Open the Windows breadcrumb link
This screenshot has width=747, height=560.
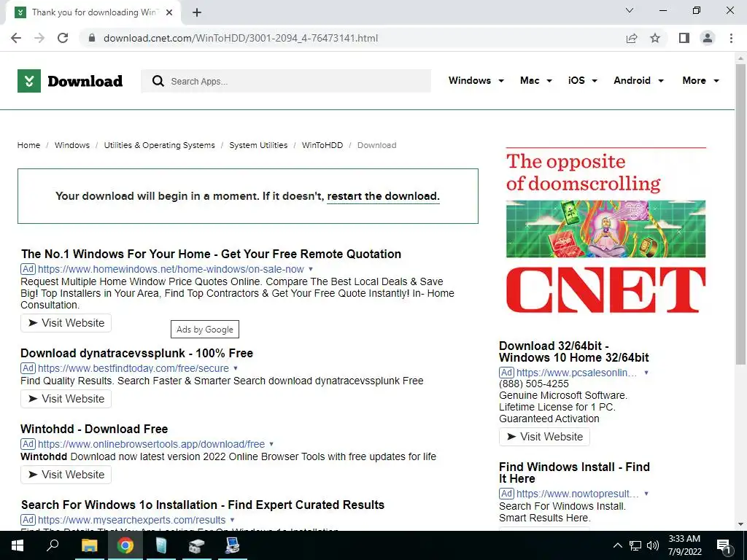coord(72,145)
